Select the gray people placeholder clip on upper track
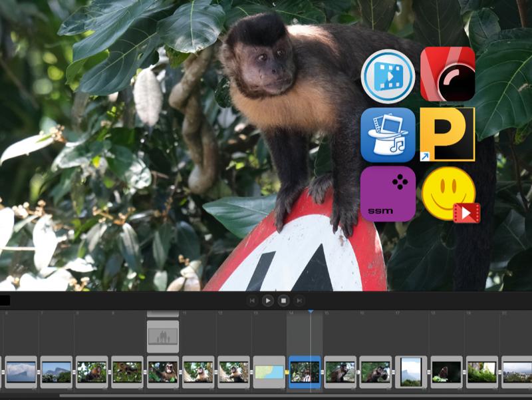Screen dimensions: 532x400 (163, 336)
